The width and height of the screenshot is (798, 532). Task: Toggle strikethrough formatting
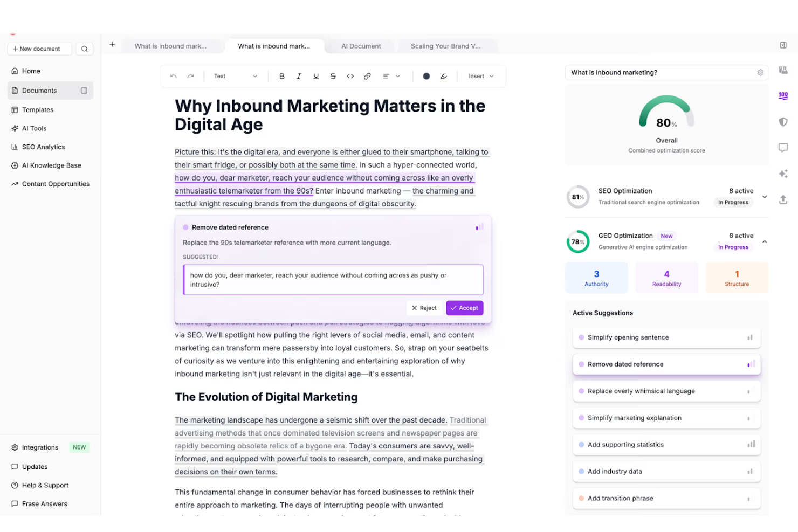pos(333,77)
